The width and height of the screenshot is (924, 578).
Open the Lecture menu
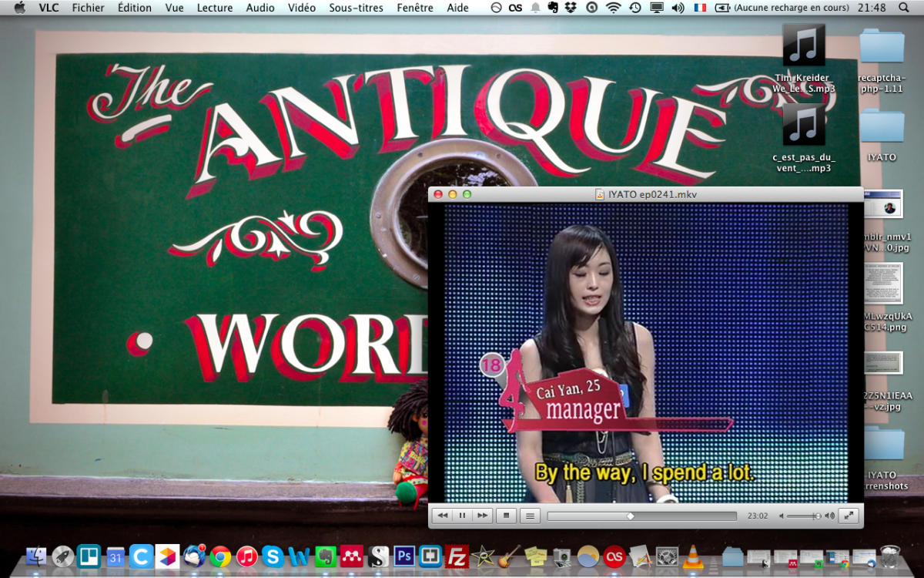pos(214,8)
